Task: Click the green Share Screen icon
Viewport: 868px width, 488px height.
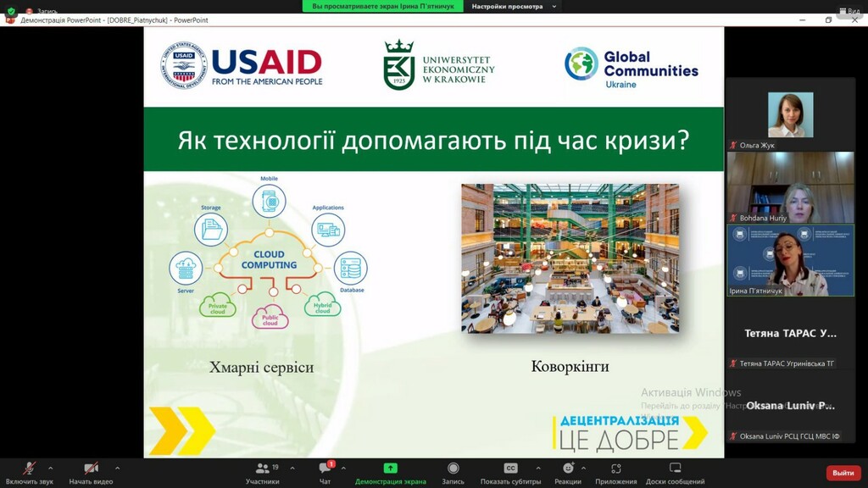Action: pyautogui.click(x=390, y=468)
